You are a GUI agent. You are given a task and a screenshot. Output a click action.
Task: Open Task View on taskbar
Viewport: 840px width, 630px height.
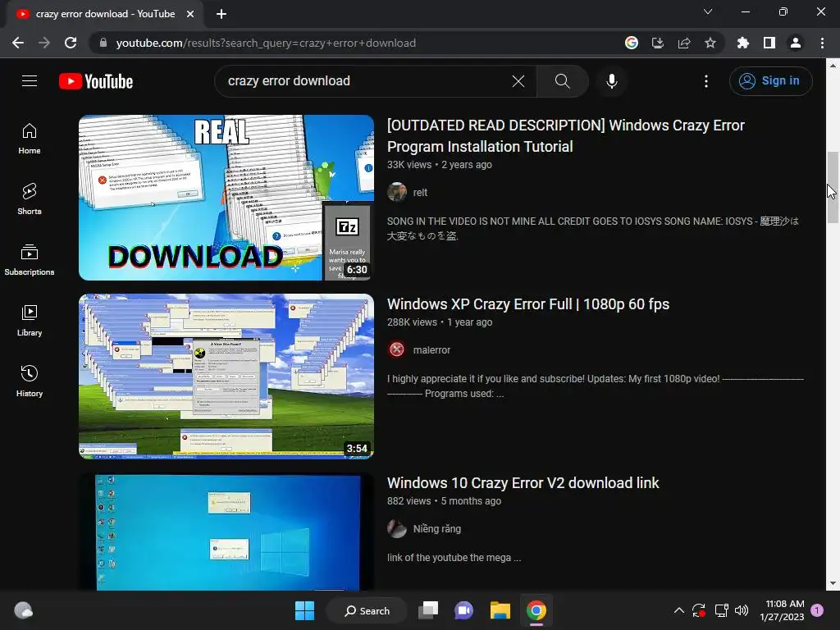click(428, 610)
